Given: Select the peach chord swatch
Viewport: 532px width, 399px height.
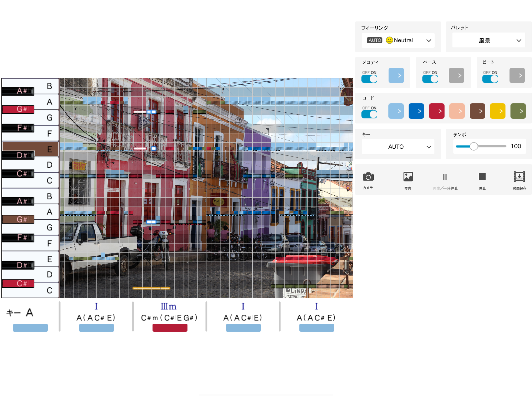Looking at the screenshot, I should click(x=457, y=111).
